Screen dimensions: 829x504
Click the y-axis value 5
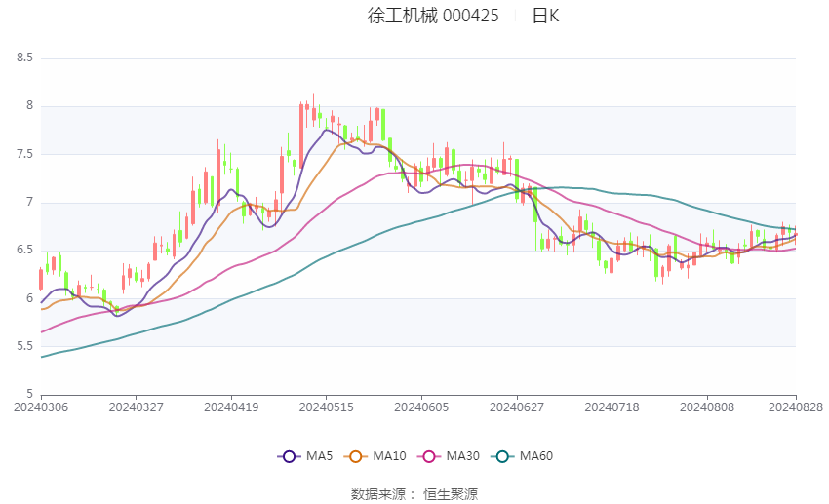point(29,394)
